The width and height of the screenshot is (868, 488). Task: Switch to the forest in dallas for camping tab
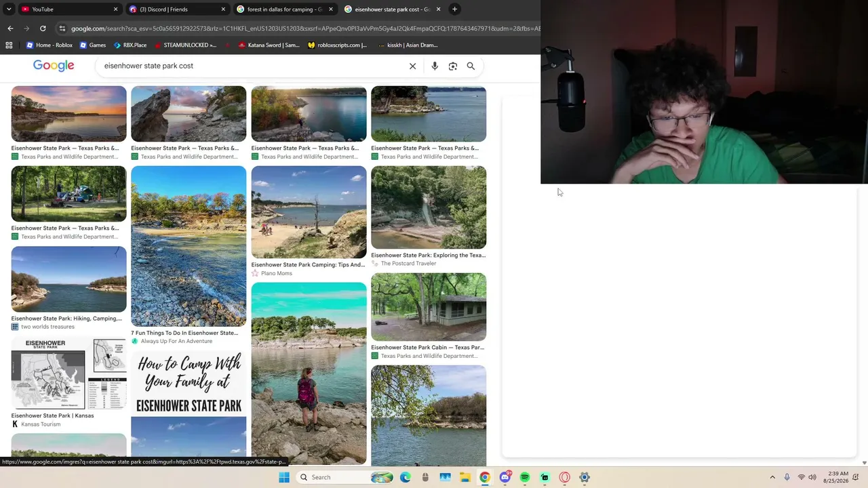(x=285, y=9)
